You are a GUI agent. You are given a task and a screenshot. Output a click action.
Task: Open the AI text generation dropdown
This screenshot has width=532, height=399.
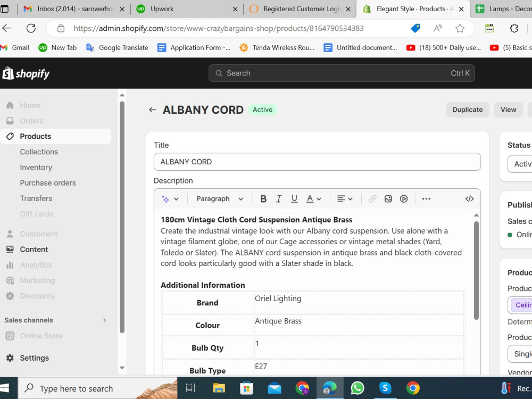tap(170, 199)
